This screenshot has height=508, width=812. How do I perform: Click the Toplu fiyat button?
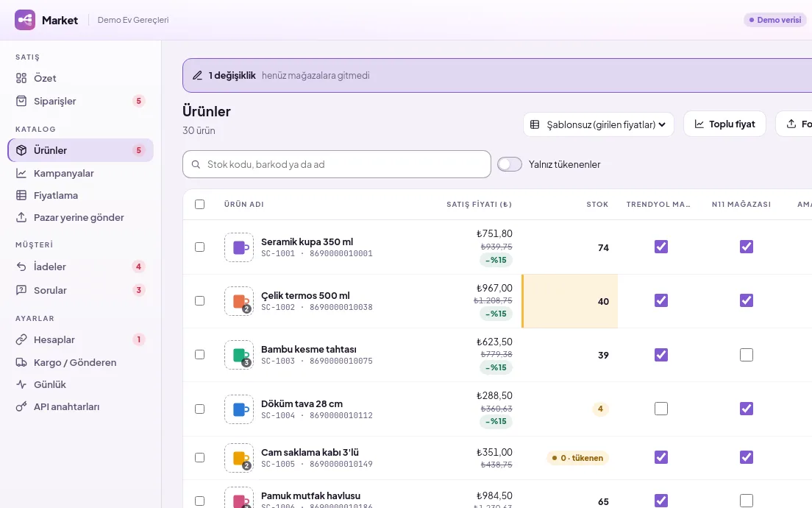[724, 124]
